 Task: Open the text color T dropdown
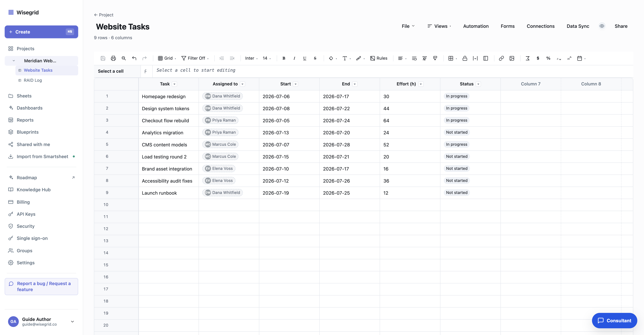coord(347,58)
